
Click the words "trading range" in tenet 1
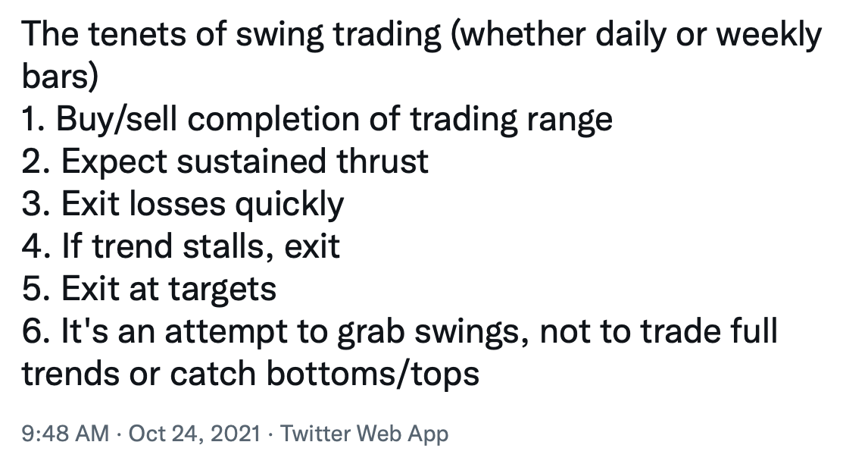(511, 119)
